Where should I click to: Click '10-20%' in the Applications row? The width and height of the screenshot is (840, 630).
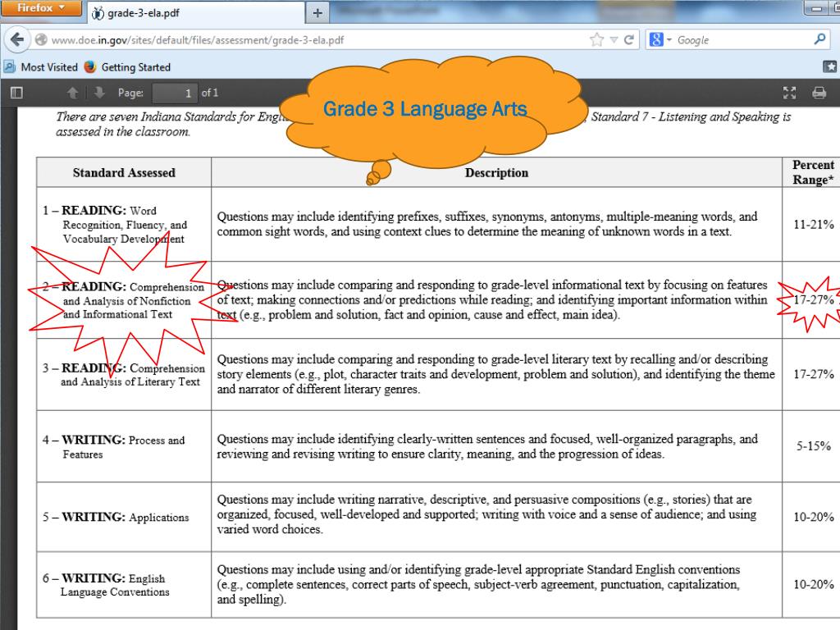(x=813, y=517)
